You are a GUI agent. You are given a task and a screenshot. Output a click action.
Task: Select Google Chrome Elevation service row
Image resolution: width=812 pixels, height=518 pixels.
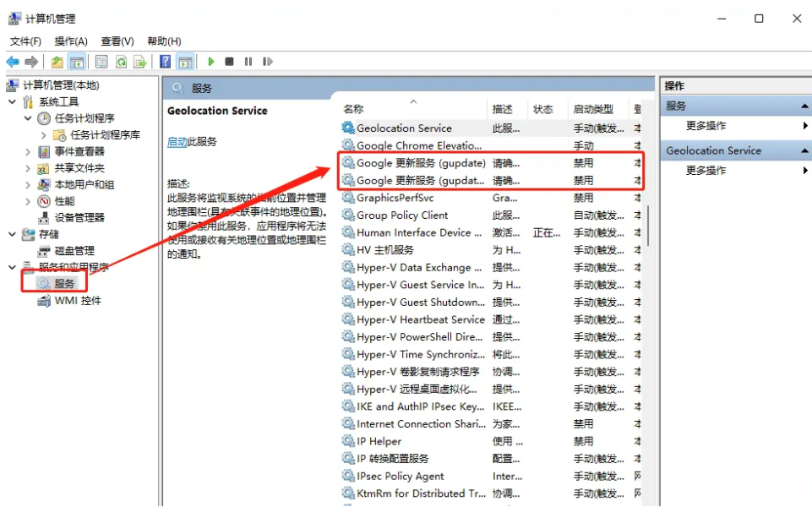pyautogui.click(x=491, y=145)
